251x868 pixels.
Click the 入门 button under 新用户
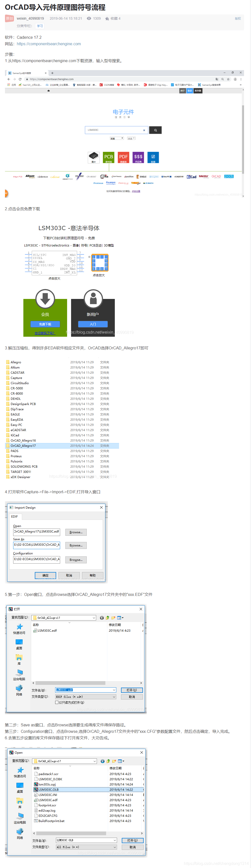tap(93, 324)
